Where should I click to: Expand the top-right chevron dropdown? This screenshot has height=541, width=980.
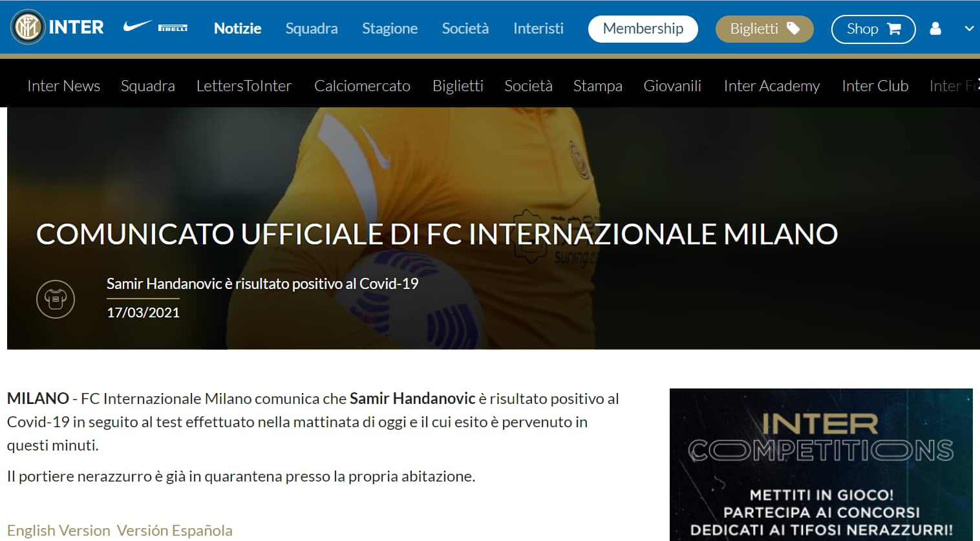click(968, 29)
